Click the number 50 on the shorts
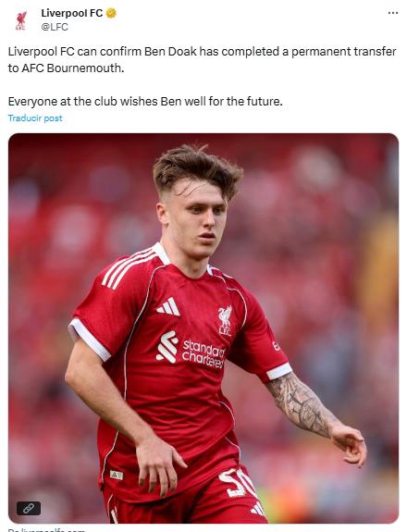This screenshot has height=532, width=407. point(237,483)
